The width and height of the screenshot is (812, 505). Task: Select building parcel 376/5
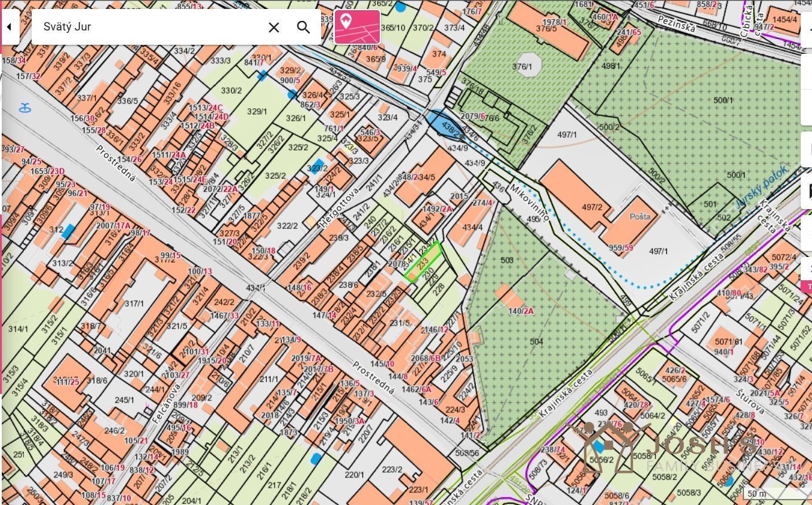[546, 29]
